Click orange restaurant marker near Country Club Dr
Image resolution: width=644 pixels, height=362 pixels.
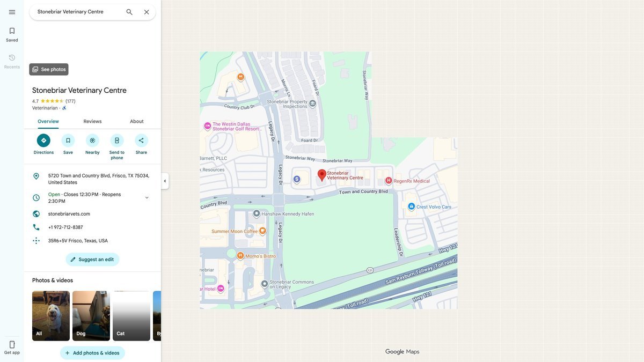(241, 77)
